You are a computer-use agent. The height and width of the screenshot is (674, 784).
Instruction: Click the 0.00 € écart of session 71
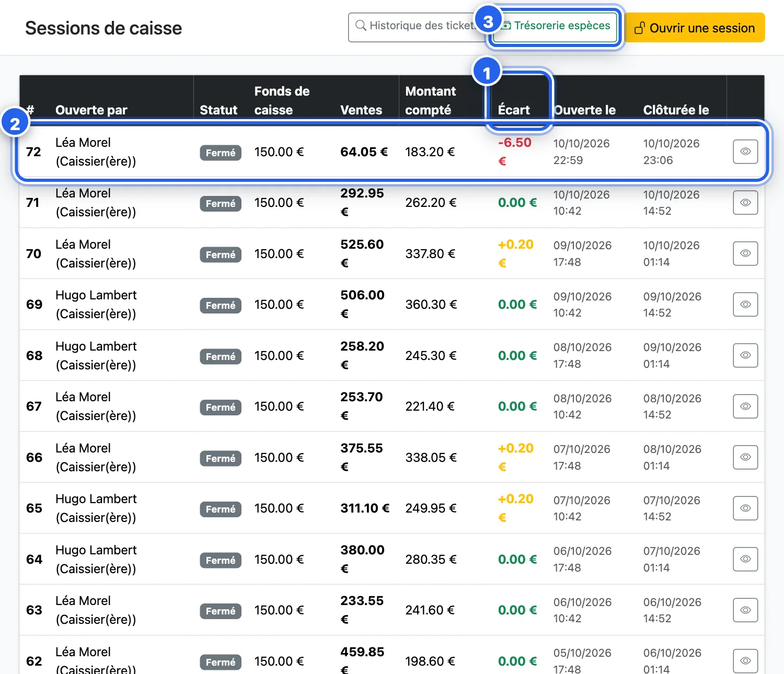517,202
